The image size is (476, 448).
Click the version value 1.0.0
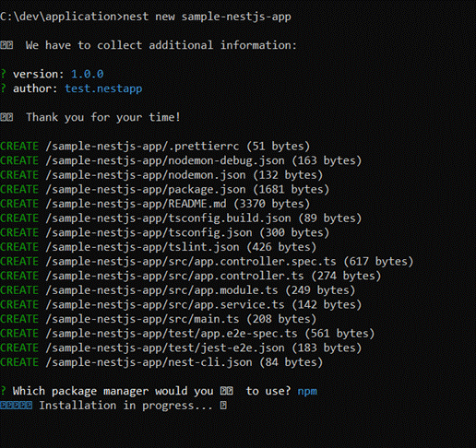pyautogui.click(x=88, y=74)
